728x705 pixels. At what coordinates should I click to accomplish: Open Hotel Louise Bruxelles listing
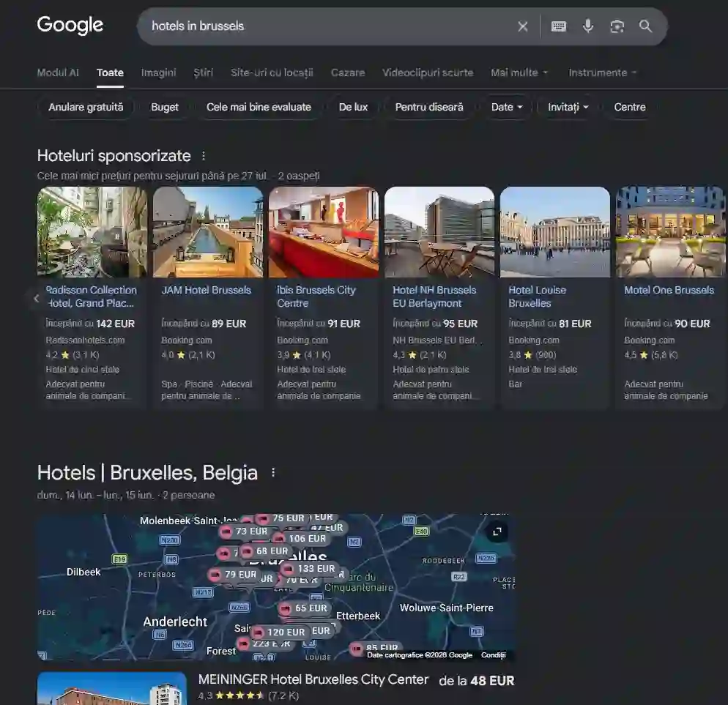coord(537,296)
